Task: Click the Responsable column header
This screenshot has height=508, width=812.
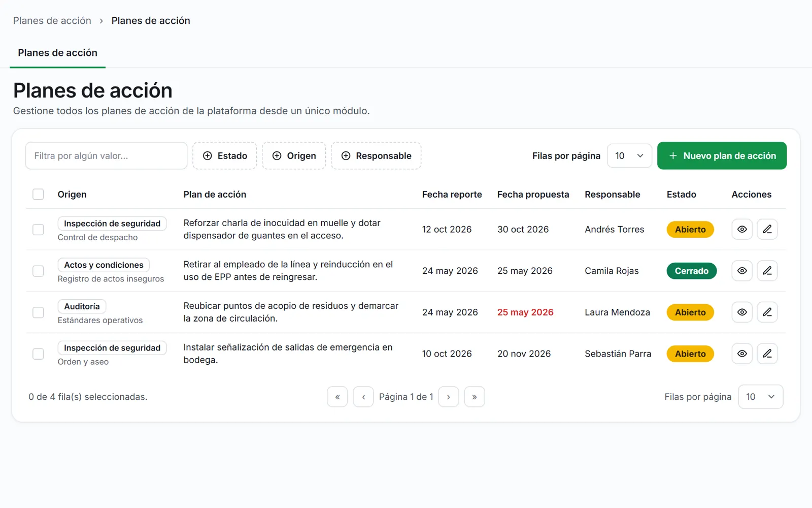Action: (x=612, y=195)
